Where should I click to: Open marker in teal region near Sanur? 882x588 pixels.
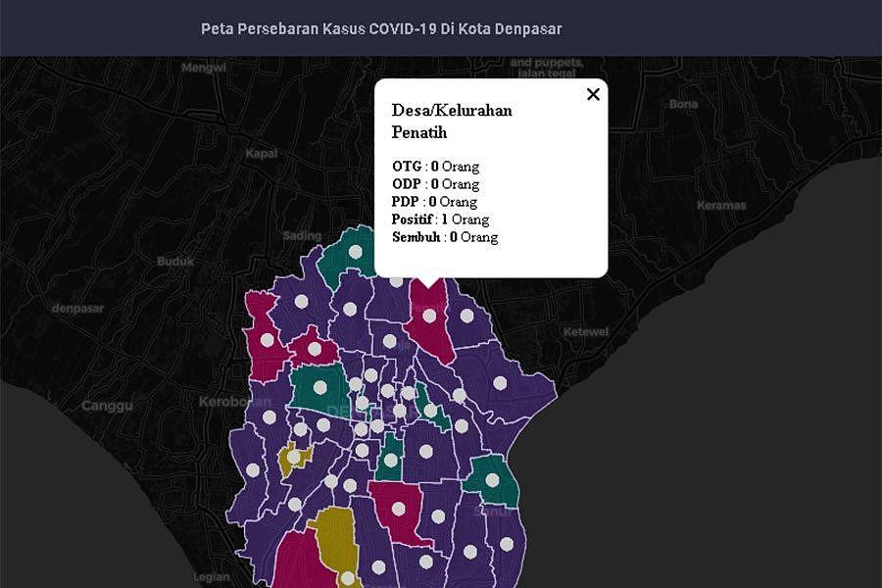pyautogui.click(x=492, y=480)
